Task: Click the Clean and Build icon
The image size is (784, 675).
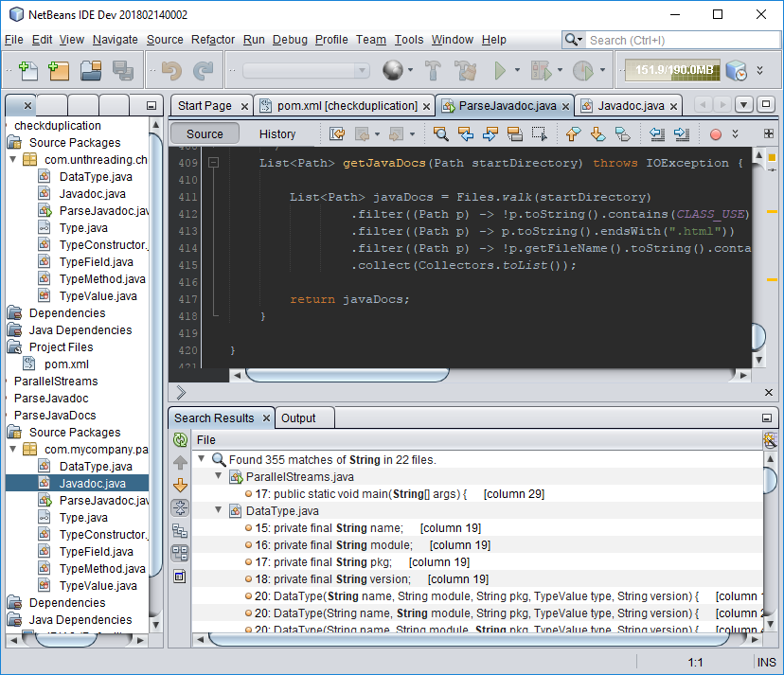Action: pos(466,70)
